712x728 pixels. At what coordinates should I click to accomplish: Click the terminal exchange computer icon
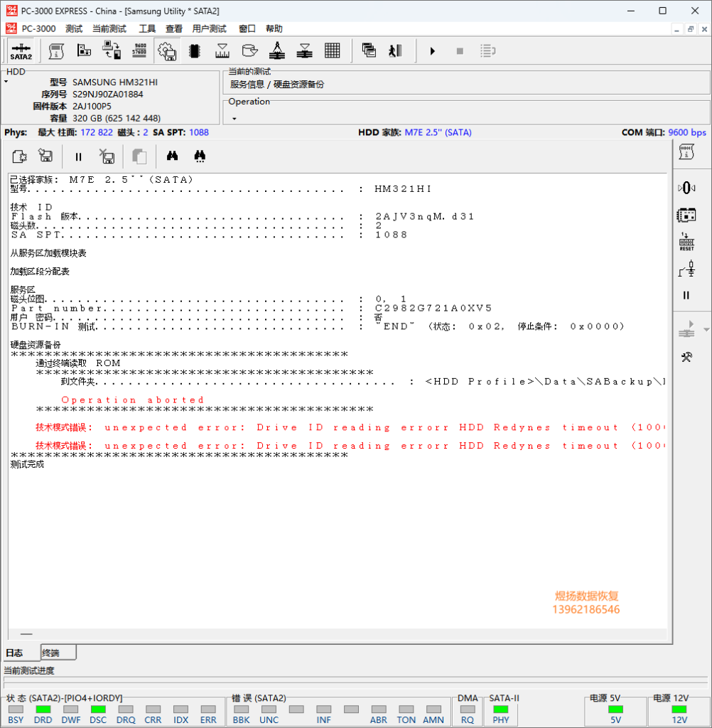coord(112,50)
